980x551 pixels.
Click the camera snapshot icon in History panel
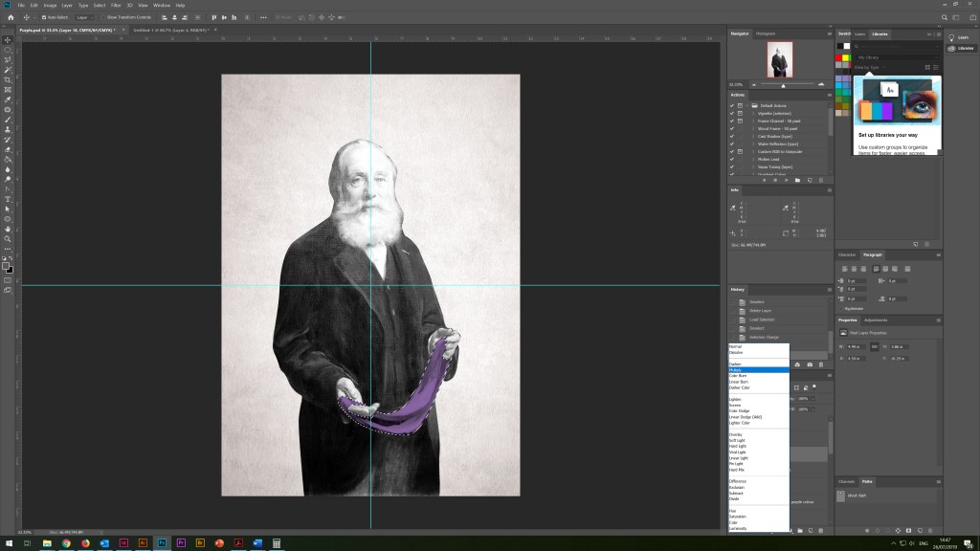pyautogui.click(x=810, y=364)
